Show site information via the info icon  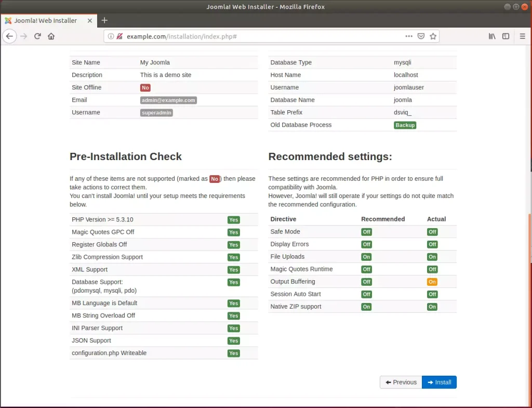(x=111, y=36)
